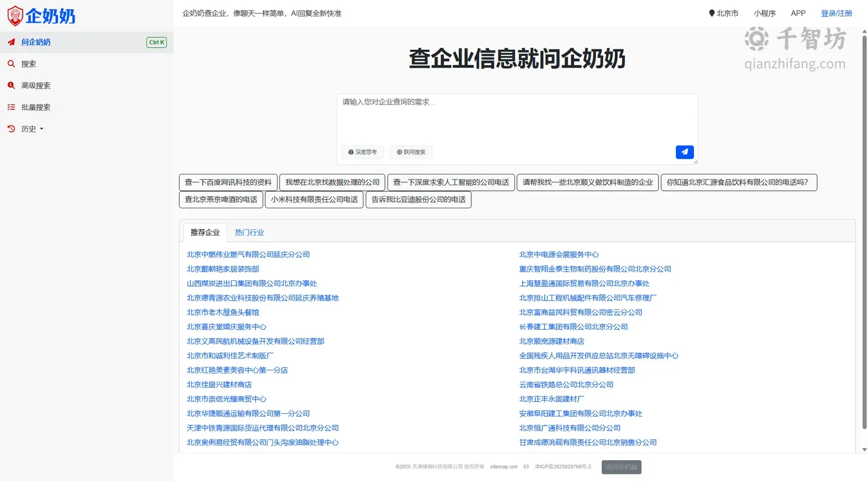Viewport: 868px width, 481px height.
Task: Click suggestion 我想在北京找数据处理的公司
Action: [332, 182]
